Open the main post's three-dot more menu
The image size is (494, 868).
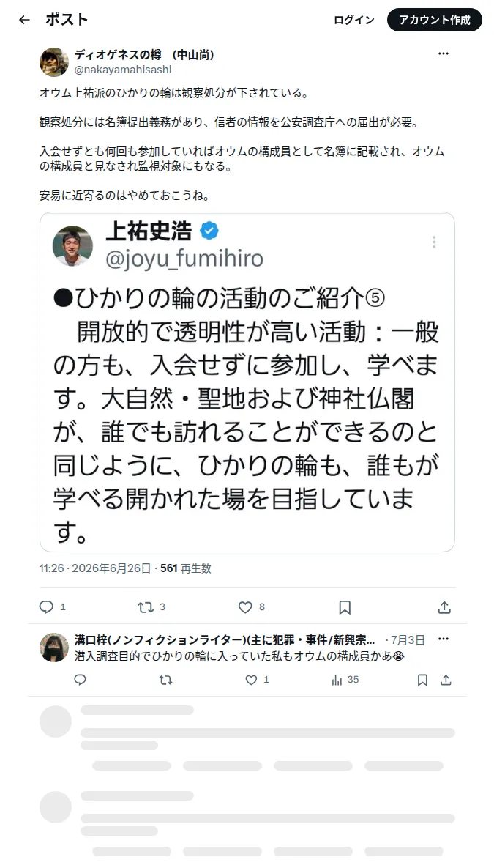443,53
